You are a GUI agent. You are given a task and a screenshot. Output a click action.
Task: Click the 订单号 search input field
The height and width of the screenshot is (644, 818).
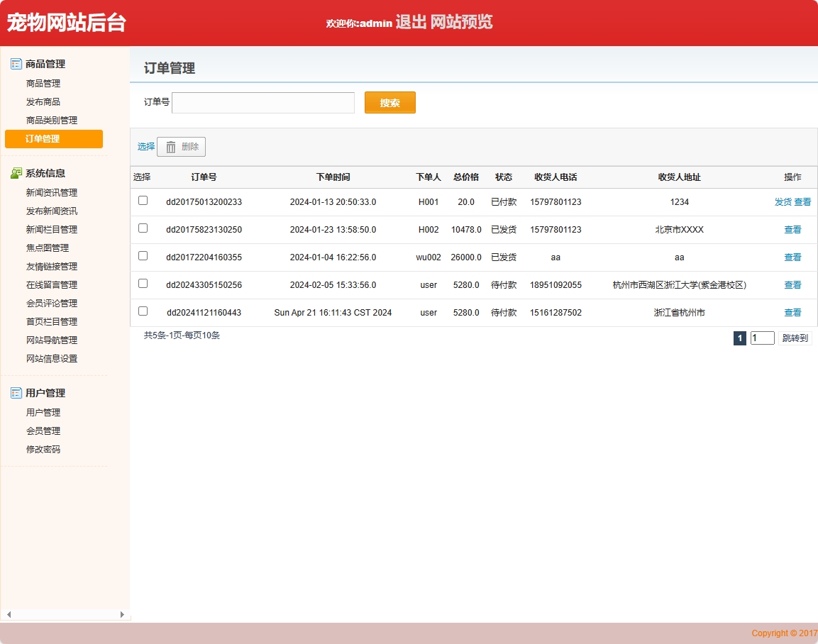point(263,103)
